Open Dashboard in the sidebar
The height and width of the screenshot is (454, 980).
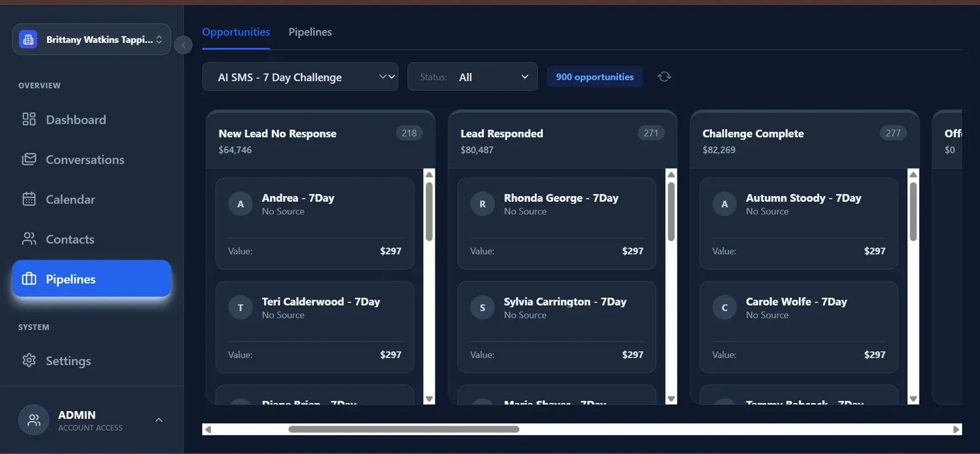tap(91, 119)
